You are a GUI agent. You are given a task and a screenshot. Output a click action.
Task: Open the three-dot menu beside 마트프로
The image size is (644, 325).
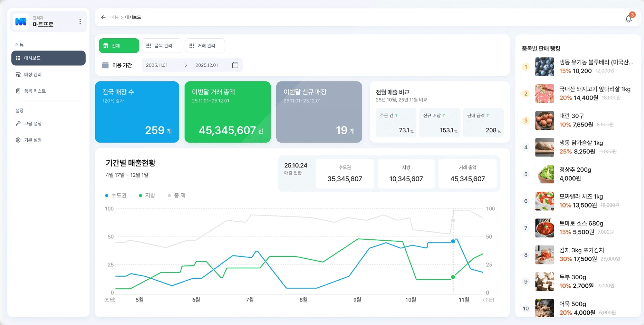coord(80,22)
